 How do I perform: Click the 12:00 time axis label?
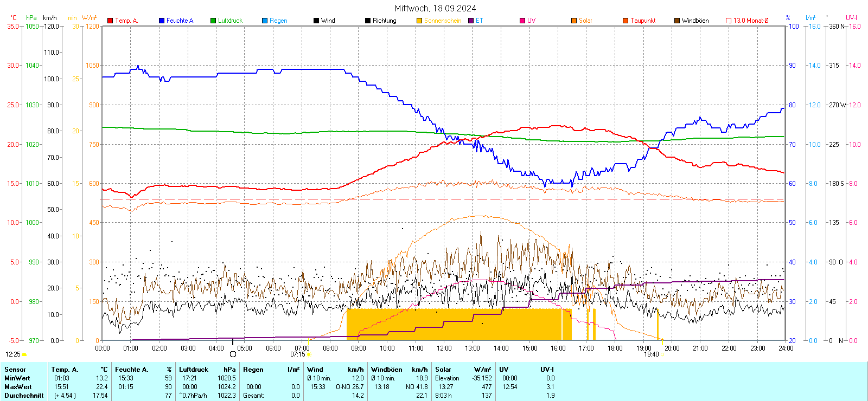coord(444,348)
